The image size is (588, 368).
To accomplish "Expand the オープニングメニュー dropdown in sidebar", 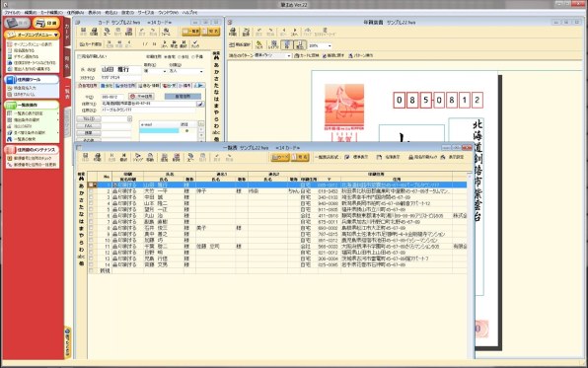I will pos(56,35).
